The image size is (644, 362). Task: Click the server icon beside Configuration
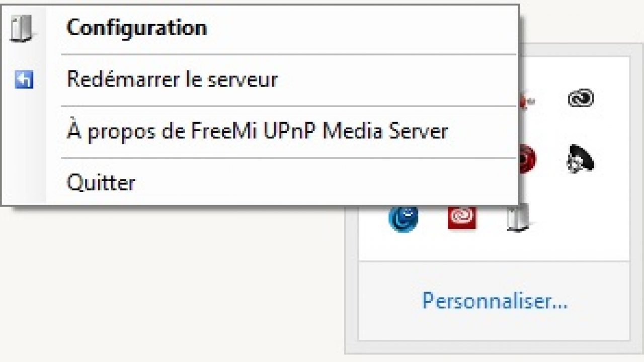(21, 28)
